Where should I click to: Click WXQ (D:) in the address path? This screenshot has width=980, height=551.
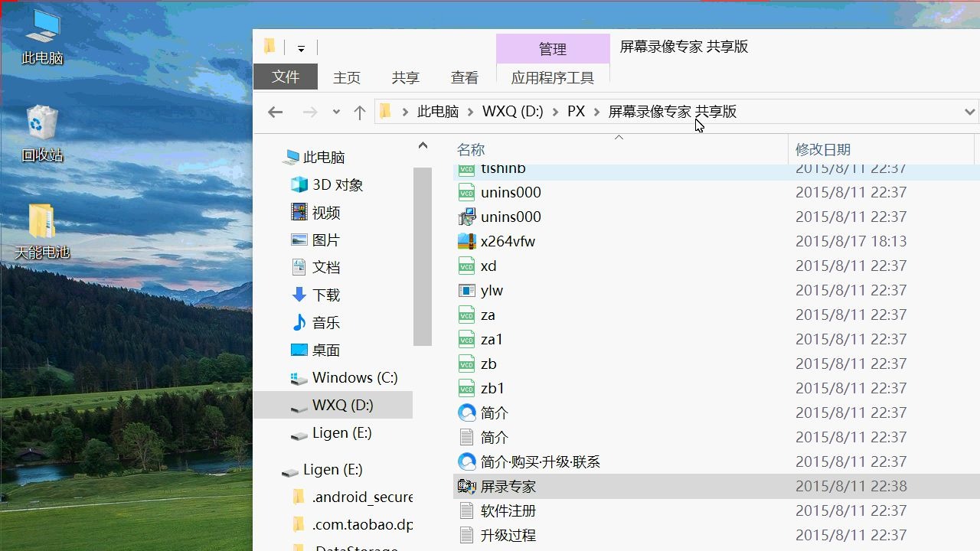513,112
